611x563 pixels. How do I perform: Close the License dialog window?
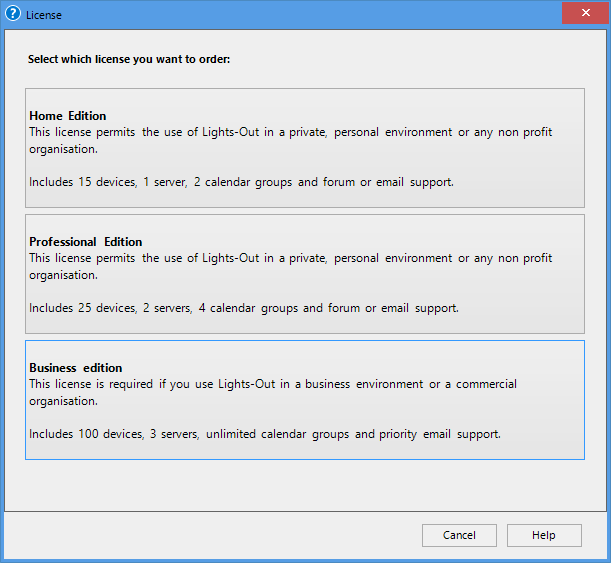click(585, 13)
